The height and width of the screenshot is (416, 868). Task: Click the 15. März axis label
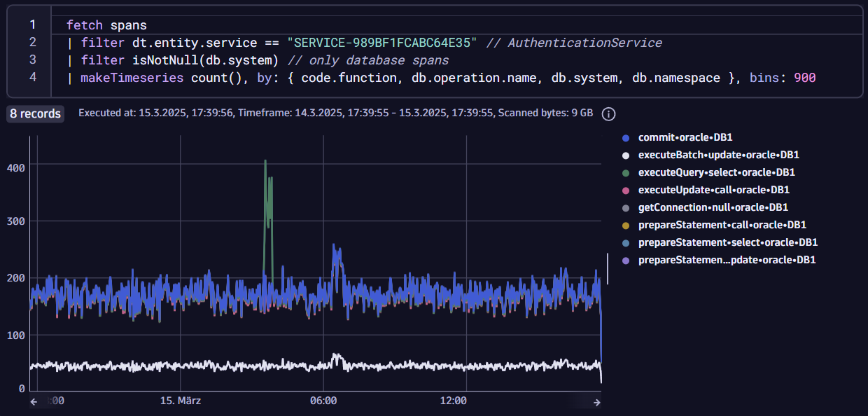click(181, 401)
